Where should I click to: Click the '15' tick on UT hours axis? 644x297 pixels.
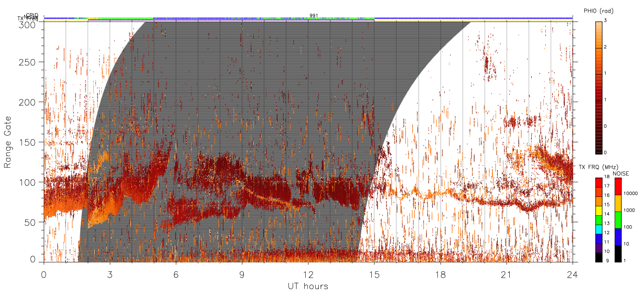(374, 274)
